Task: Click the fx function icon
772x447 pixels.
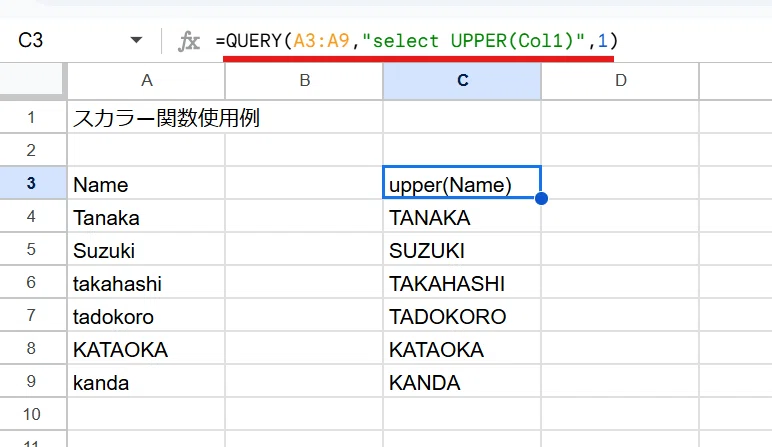Action: 189,41
